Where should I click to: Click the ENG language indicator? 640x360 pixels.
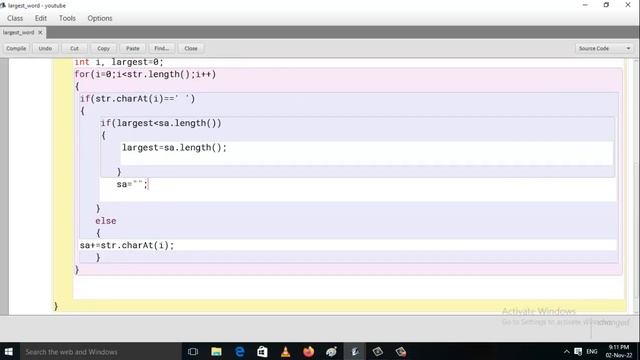click(592, 351)
